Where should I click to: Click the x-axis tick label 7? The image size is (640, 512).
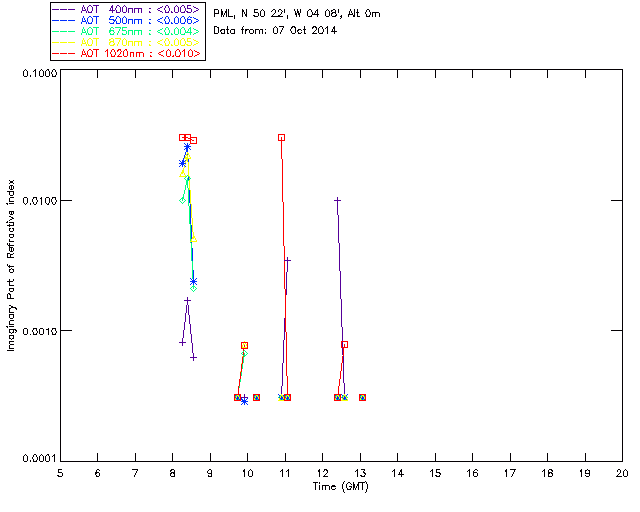coord(135,473)
